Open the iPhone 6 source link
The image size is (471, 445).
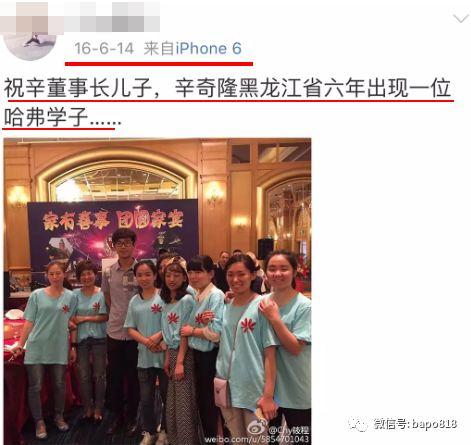(x=209, y=49)
